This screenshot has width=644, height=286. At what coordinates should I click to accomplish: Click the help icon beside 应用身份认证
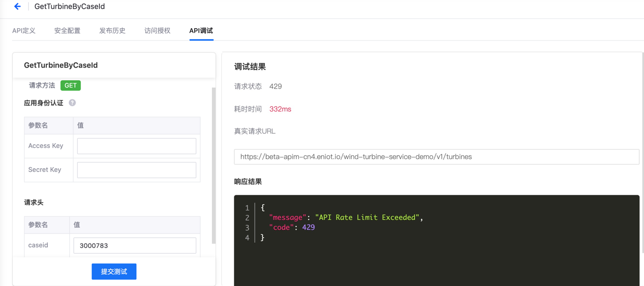tap(72, 103)
